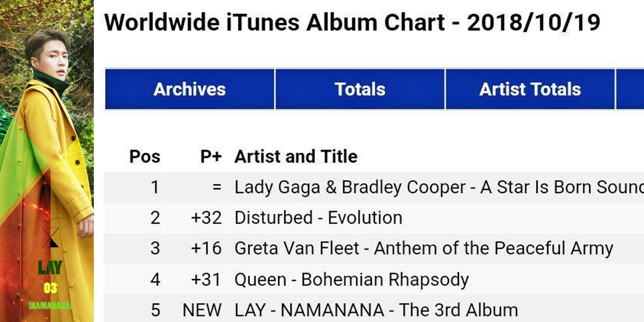Click the Worldwide iTunes Album Chart heading
This screenshot has height=322, width=644.
pyautogui.click(x=352, y=23)
